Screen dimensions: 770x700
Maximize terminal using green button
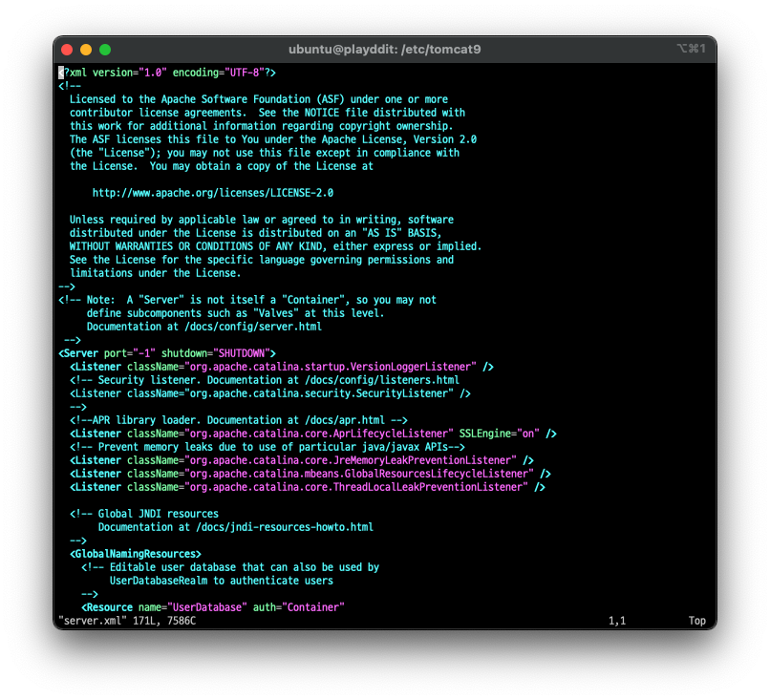(x=105, y=50)
